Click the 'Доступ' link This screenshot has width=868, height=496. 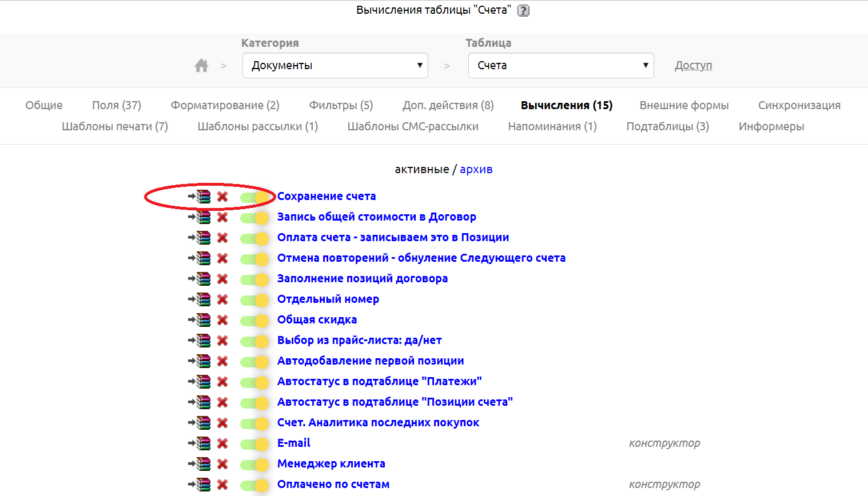tap(693, 66)
